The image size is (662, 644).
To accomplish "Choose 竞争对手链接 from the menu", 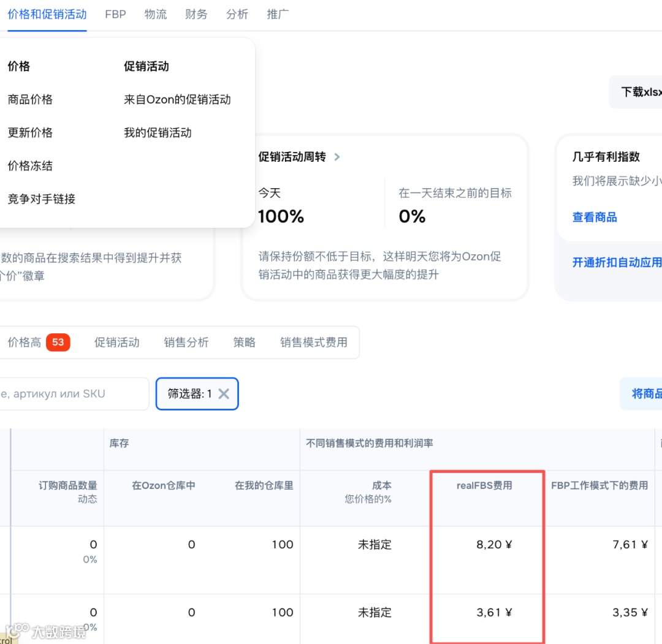I will tap(42, 199).
